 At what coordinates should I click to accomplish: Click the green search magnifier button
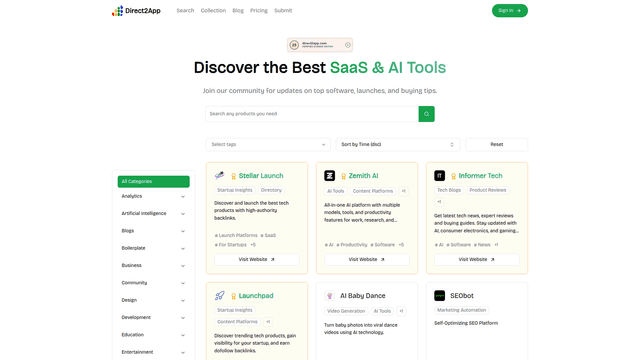coord(426,114)
